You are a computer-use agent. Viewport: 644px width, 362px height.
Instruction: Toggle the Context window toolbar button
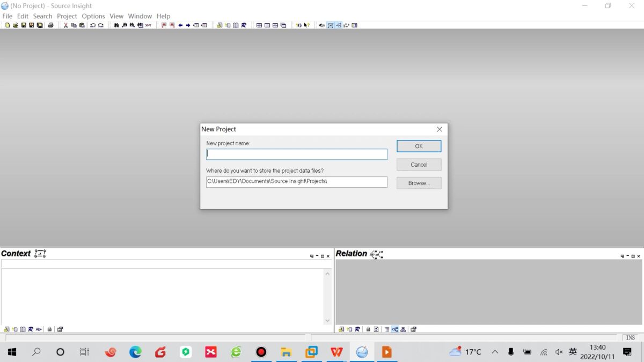[331, 25]
